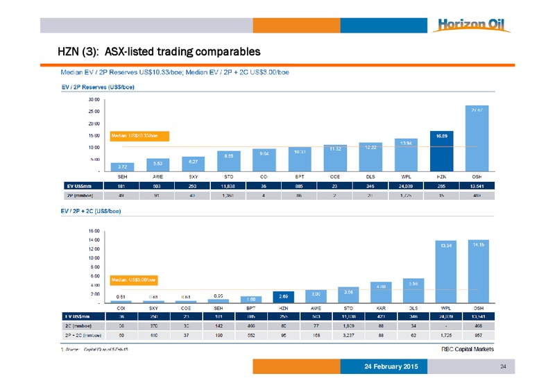This screenshot has width=555, height=392.
Task: Click the 8.55 value on STO bar
Action: point(229,156)
